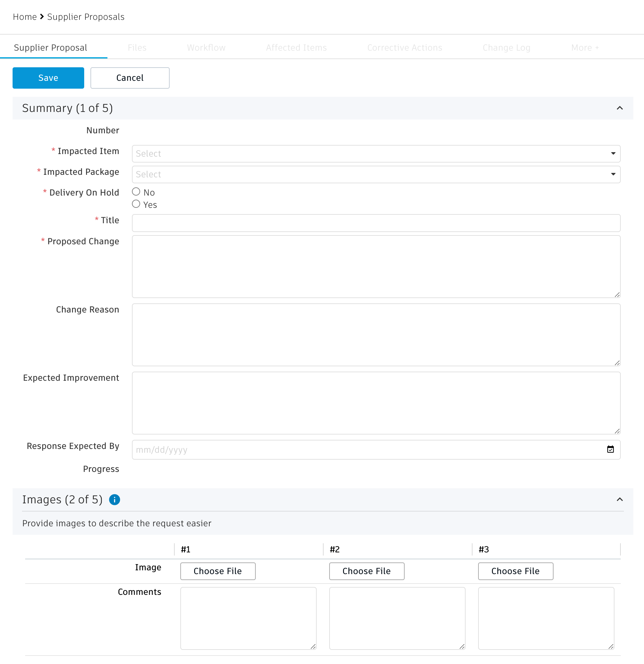Image resolution: width=644 pixels, height=664 pixels.
Task: Click the Save button
Action: point(48,78)
